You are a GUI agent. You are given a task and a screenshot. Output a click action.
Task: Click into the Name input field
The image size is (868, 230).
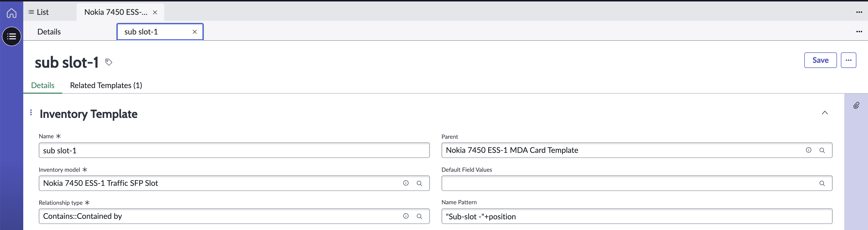tap(234, 150)
